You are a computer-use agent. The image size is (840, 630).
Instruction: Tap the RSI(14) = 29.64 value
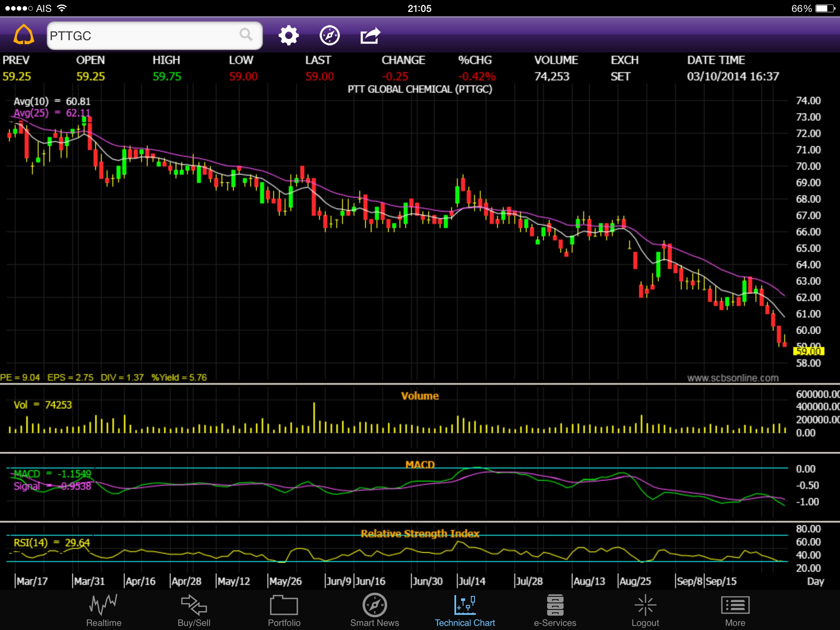click(52, 543)
